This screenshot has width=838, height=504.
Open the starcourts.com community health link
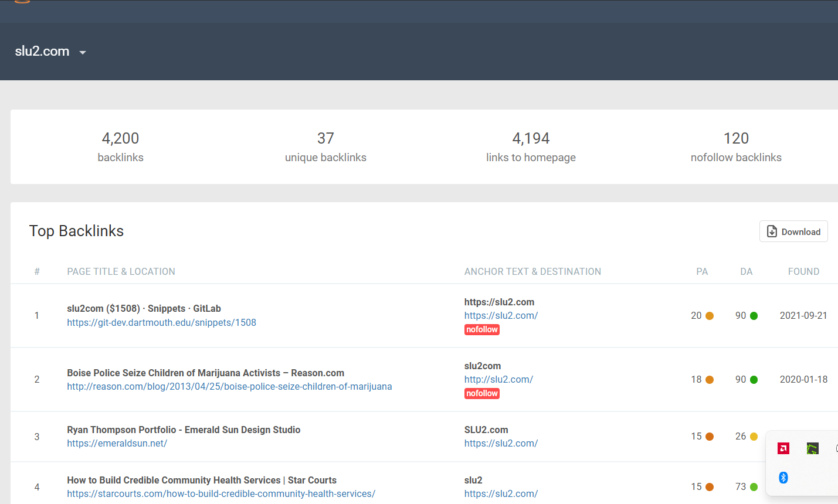(x=220, y=493)
